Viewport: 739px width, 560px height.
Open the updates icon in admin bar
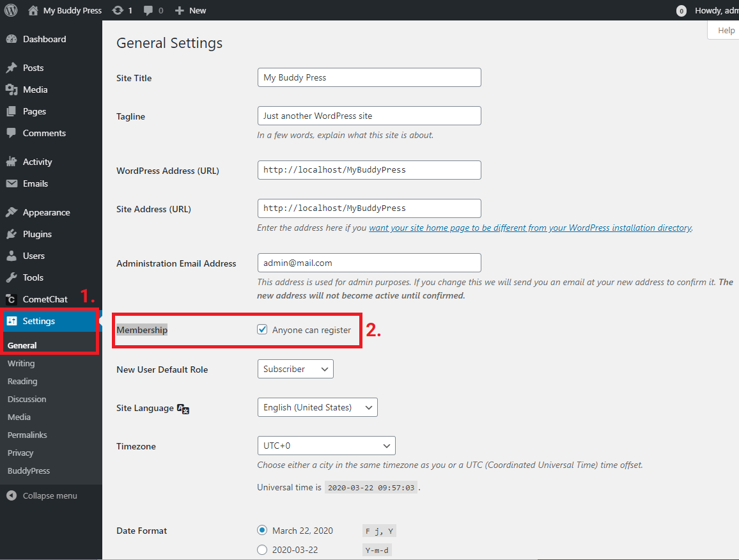pos(118,10)
